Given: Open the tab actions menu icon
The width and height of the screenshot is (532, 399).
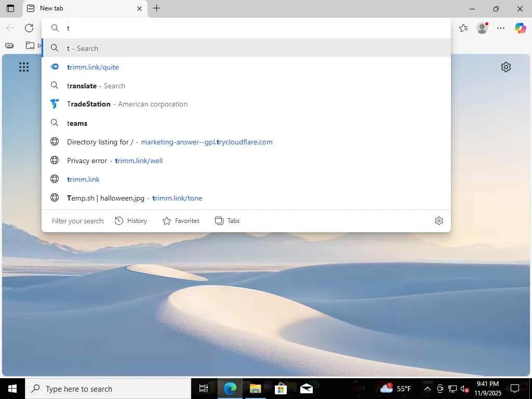Looking at the screenshot, I should (10, 8).
